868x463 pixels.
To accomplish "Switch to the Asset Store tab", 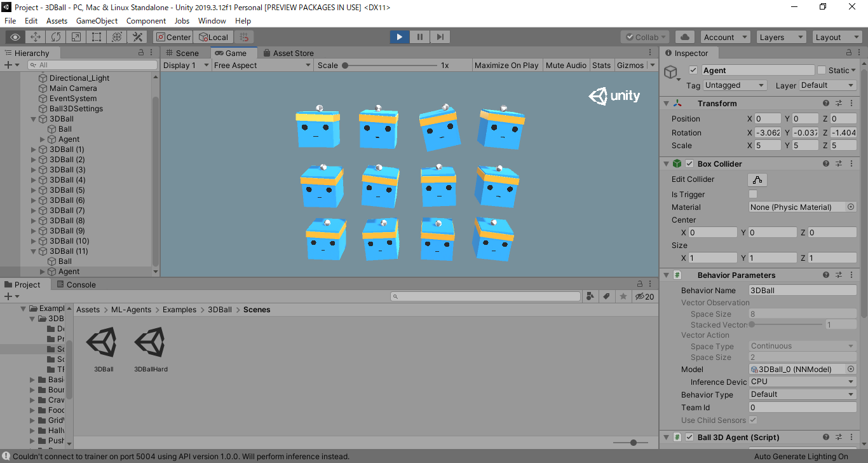I will 288,53.
